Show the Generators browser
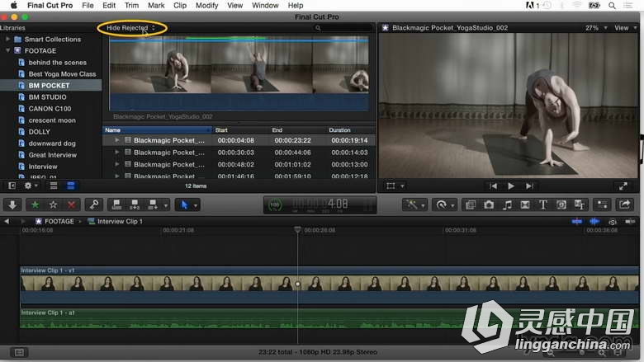The width and height of the screenshot is (644, 362). pyautogui.click(x=561, y=205)
